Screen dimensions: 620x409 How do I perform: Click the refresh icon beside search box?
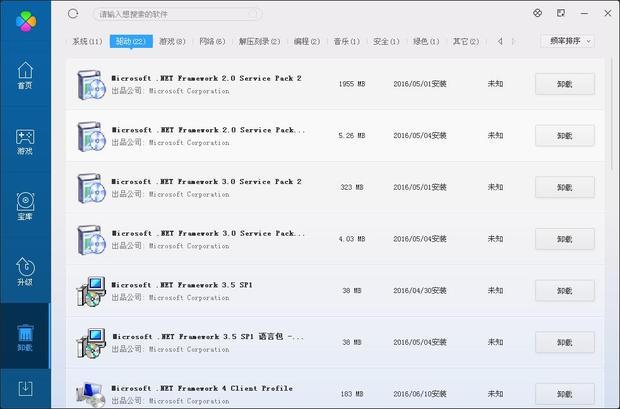tap(73, 14)
